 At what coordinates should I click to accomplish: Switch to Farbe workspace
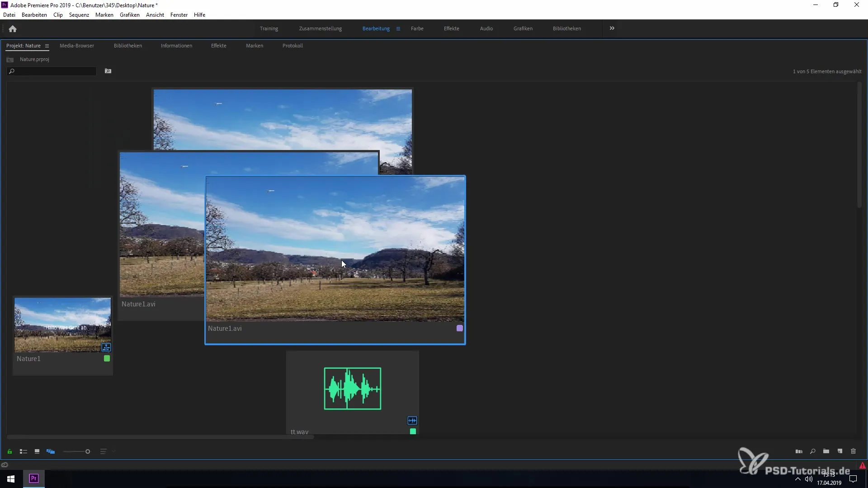417,28
